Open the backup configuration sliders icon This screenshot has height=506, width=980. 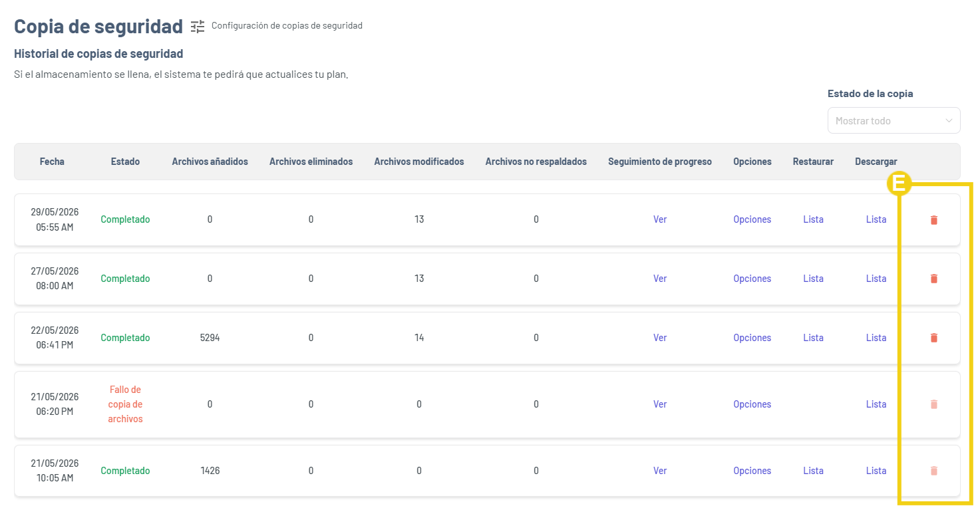coord(198,27)
